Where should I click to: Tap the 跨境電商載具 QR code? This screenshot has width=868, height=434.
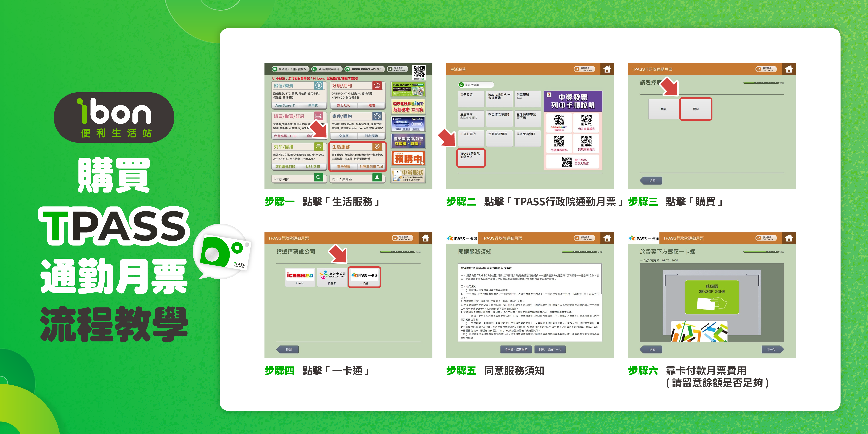pyautogui.click(x=586, y=141)
